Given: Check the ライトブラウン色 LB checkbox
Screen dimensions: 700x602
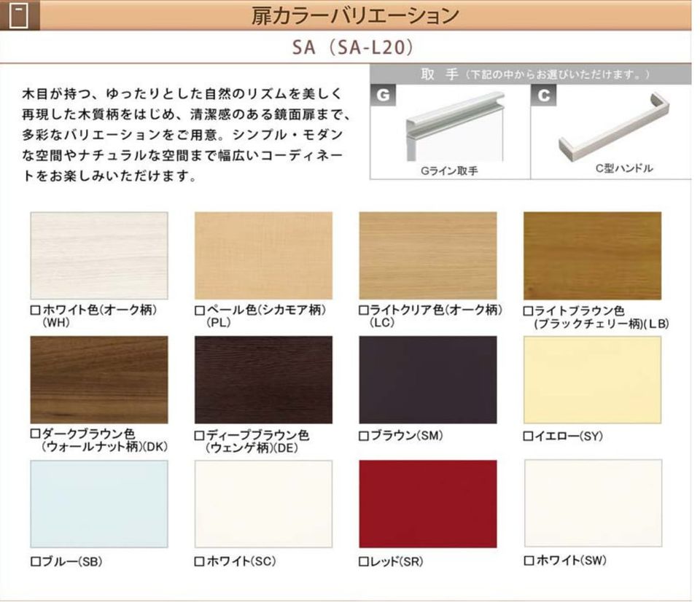Looking at the screenshot, I should point(528,311).
